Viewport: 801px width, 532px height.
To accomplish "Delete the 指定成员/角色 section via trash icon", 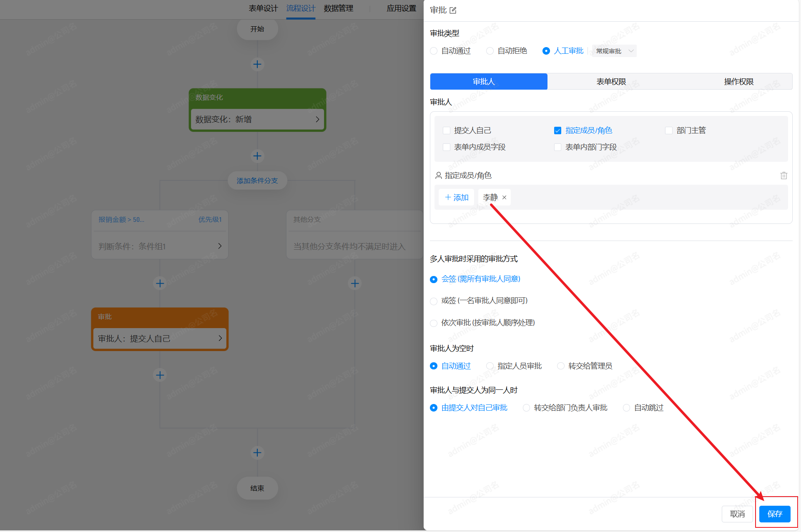I will point(783,176).
